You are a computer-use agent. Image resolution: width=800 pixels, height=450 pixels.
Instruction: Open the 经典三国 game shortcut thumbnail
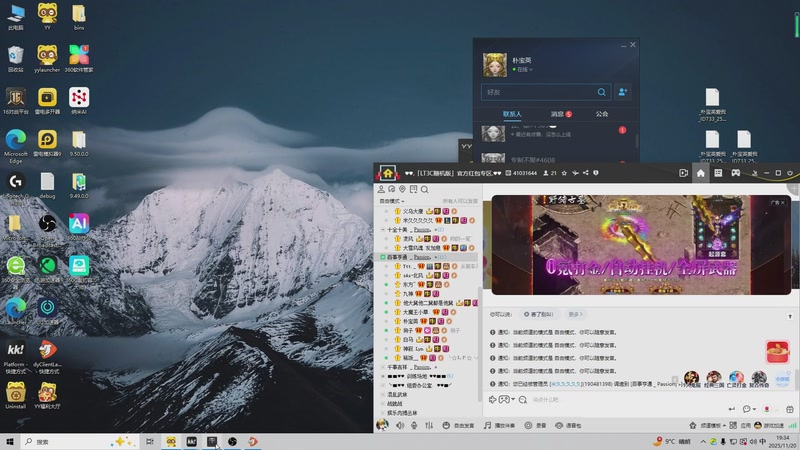pyautogui.click(x=714, y=379)
